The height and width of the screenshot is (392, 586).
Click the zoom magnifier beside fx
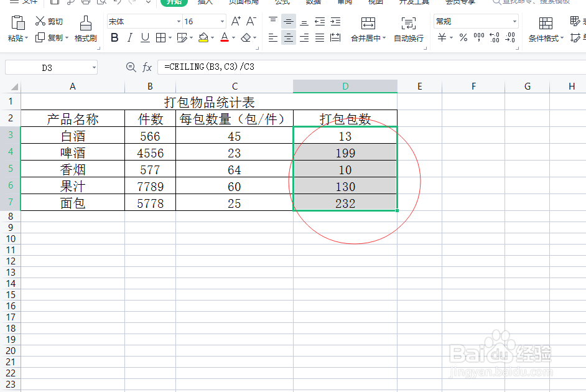tap(131, 67)
